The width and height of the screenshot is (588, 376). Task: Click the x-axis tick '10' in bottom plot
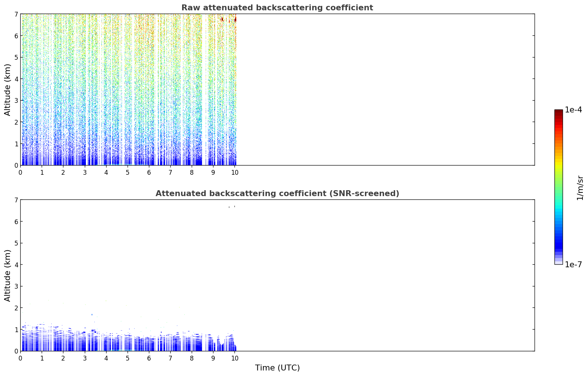[x=234, y=358]
